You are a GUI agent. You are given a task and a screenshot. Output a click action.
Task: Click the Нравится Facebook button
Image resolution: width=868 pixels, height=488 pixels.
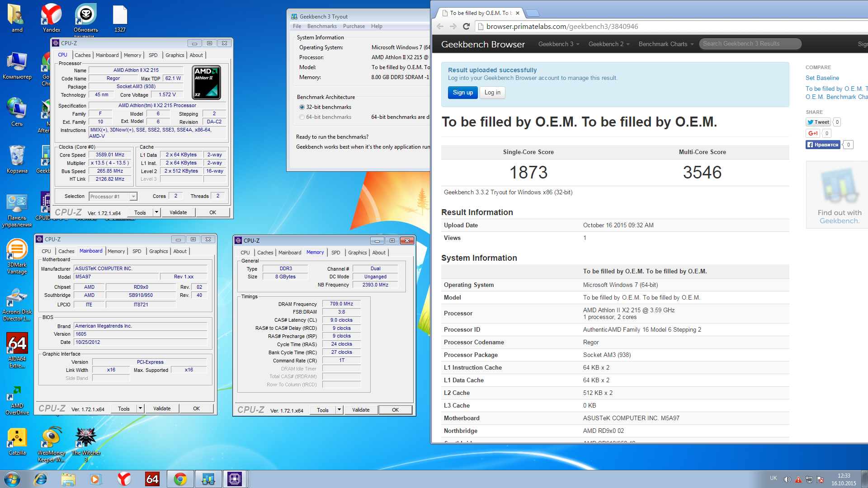tap(823, 145)
